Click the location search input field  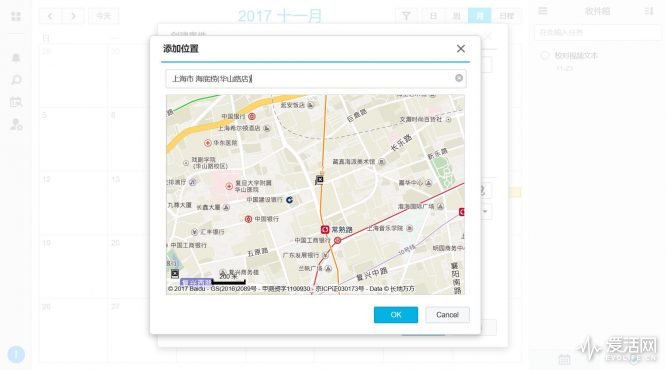316,79
